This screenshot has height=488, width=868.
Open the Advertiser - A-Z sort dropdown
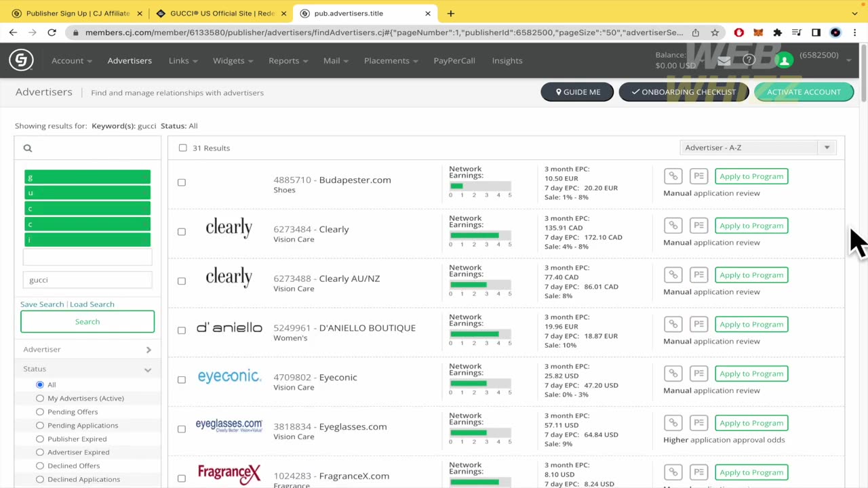pos(758,147)
